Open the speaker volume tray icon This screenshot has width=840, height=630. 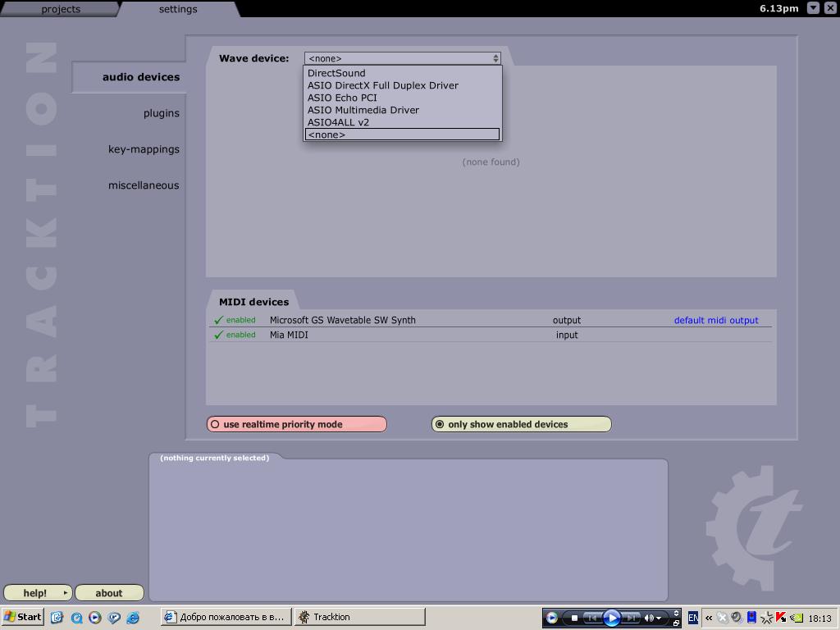737,617
